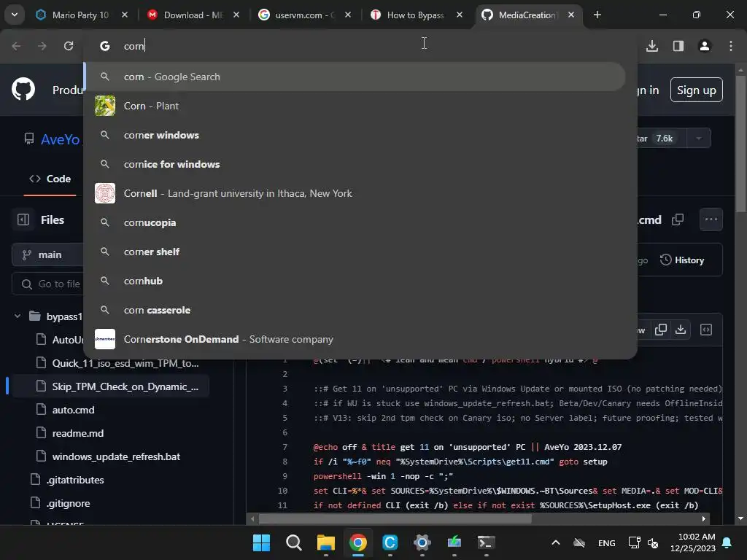Copy file path icon next to .cmd
Image resolution: width=747 pixels, height=560 pixels.
678,219
